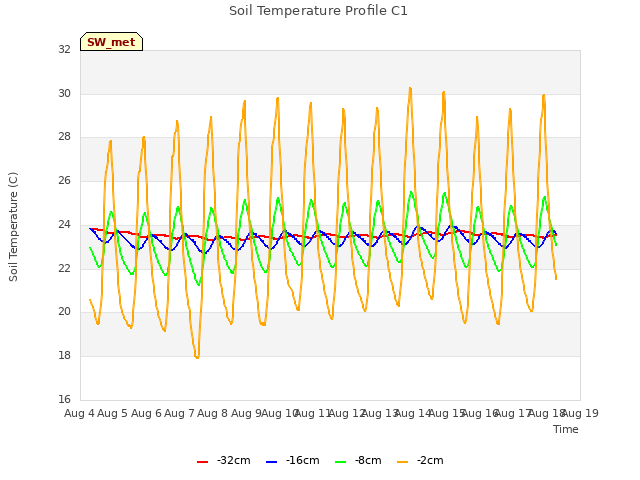640x480 pixels.
Task: Click the 32 y-axis tick label
Action: point(64,49)
